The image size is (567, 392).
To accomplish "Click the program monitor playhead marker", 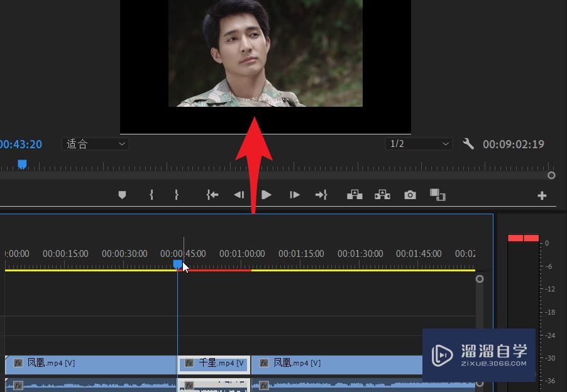I will pos(23,165).
